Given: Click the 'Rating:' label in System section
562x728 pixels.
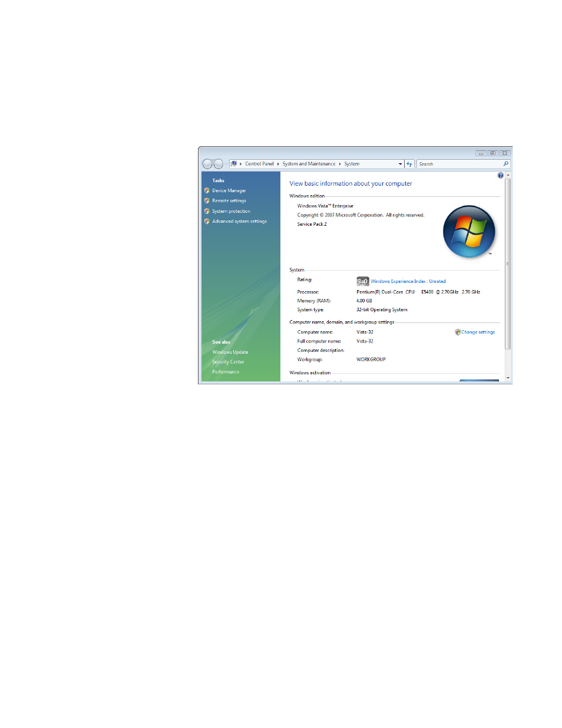Looking at the screenshot, I should point(305,280).
